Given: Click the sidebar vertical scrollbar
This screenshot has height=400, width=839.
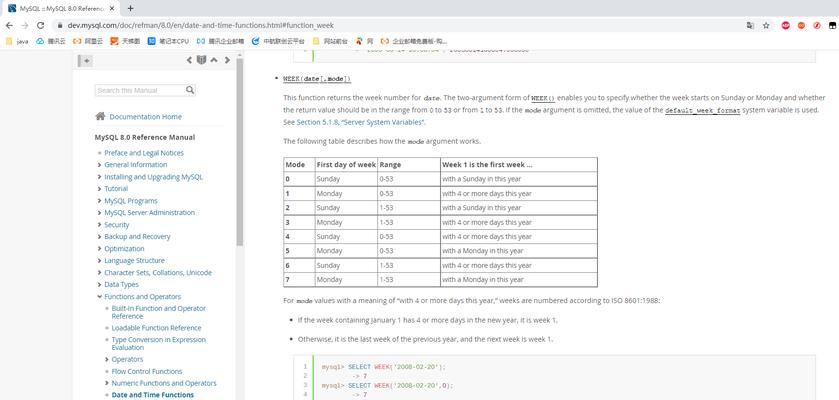Looking at the screenshot, I should (x=239, y=152).
